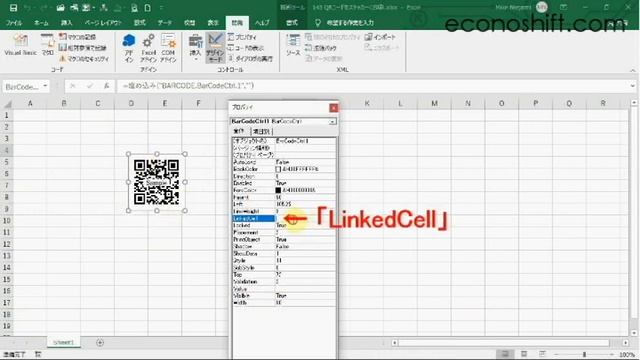
Task: Switch to Page Layout view in status bar
Action: pyautogui.click(x=524, y=354)
